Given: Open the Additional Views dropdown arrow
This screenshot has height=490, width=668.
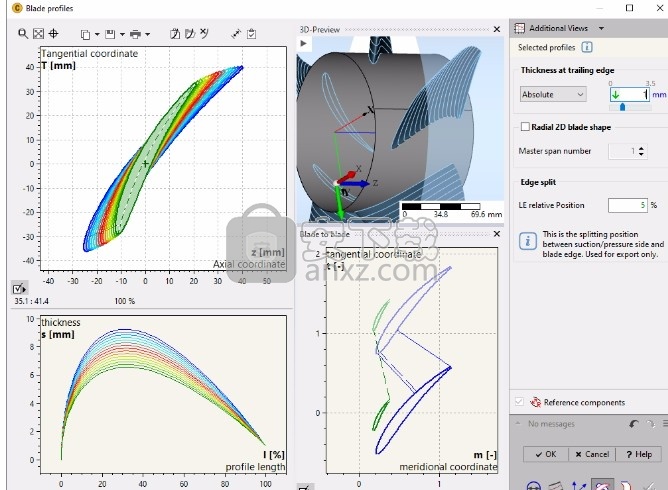Looking at the screenshot, I should [601, 28].
